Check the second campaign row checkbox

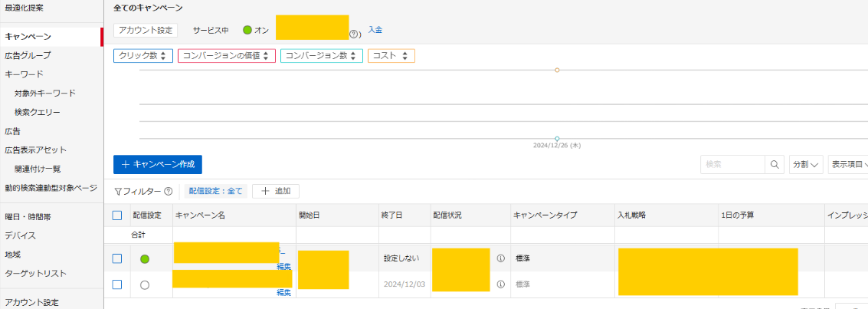coord(117,284)
